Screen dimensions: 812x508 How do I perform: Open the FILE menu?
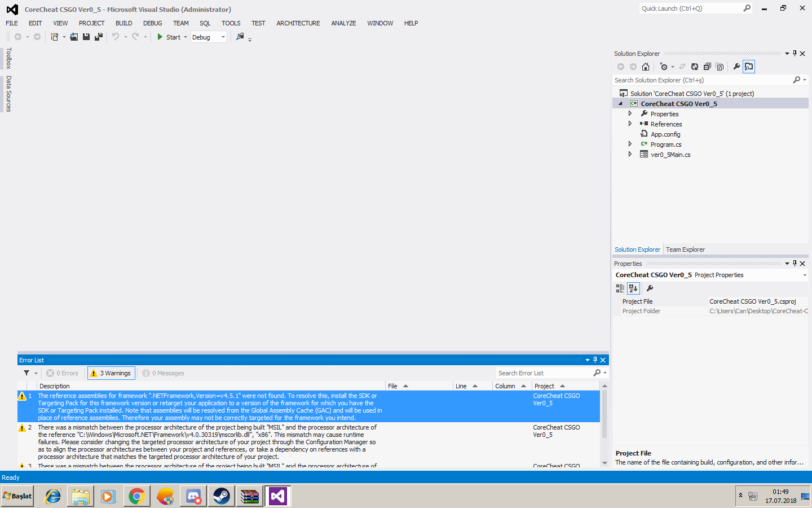12,23
